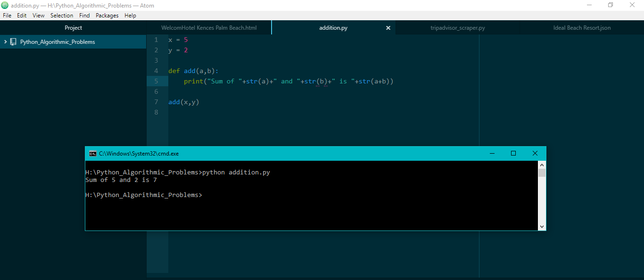Click the scroll-down arrow in the command prompt
Image resolution: width=644 pixels, height=280 pixels.
pyautogui.click(x=542, y=226)
